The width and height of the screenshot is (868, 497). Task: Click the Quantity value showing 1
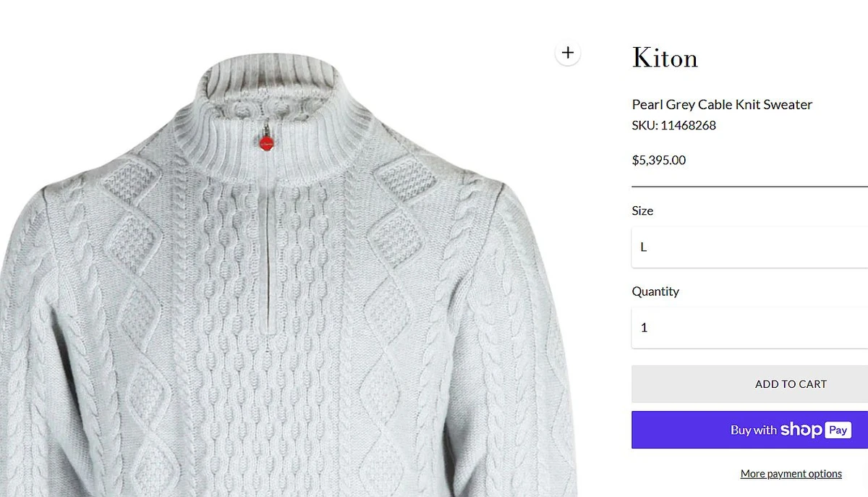[x=644, y=327]
